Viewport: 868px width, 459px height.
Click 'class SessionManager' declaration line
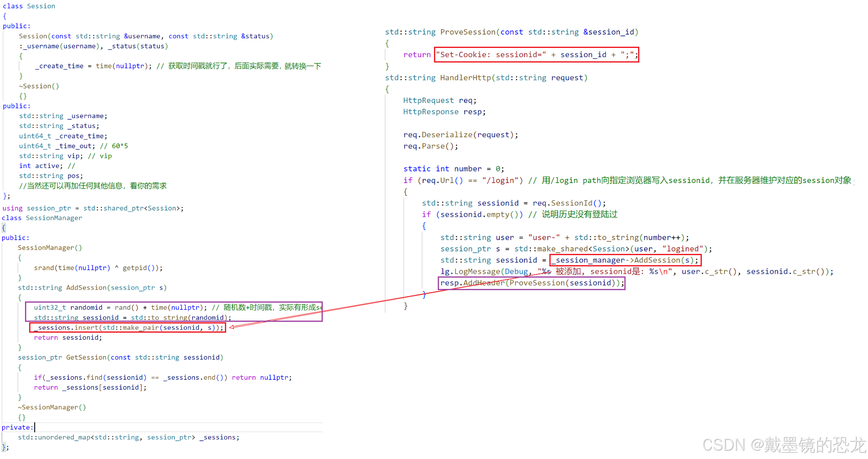(42, 218)
